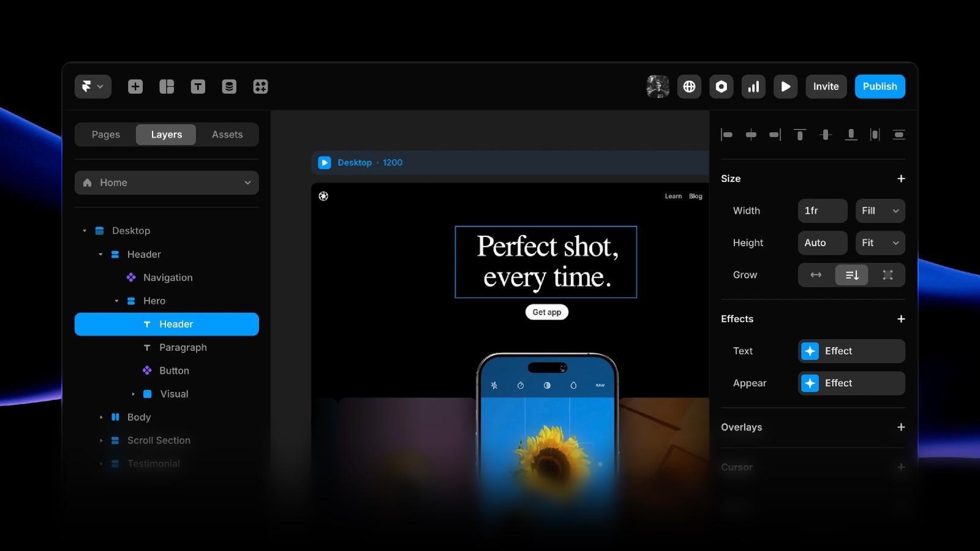This screenshot has height=551, width=980.
Task: Collapse the Hero layer group
Action: click(x=116, y=301)
